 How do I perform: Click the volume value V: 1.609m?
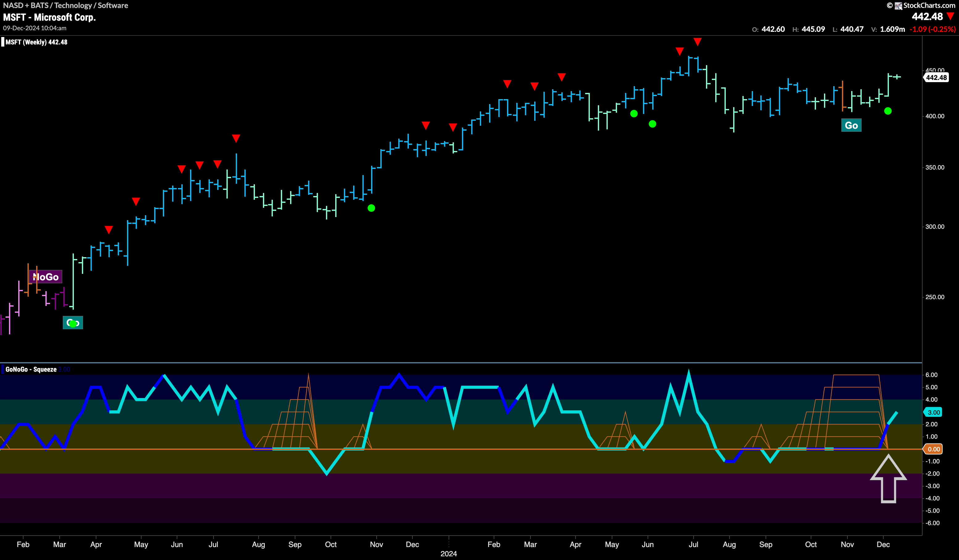pyautogui.click(x=888, y=29)
